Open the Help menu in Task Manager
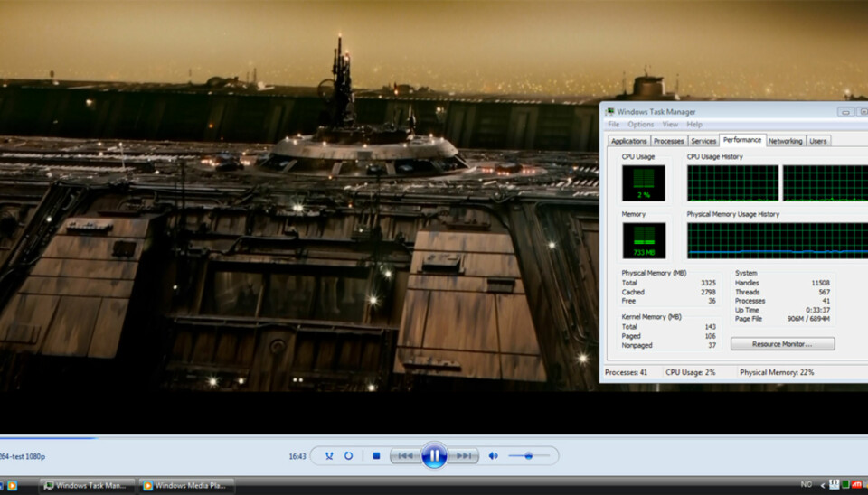 coord(694,125)
